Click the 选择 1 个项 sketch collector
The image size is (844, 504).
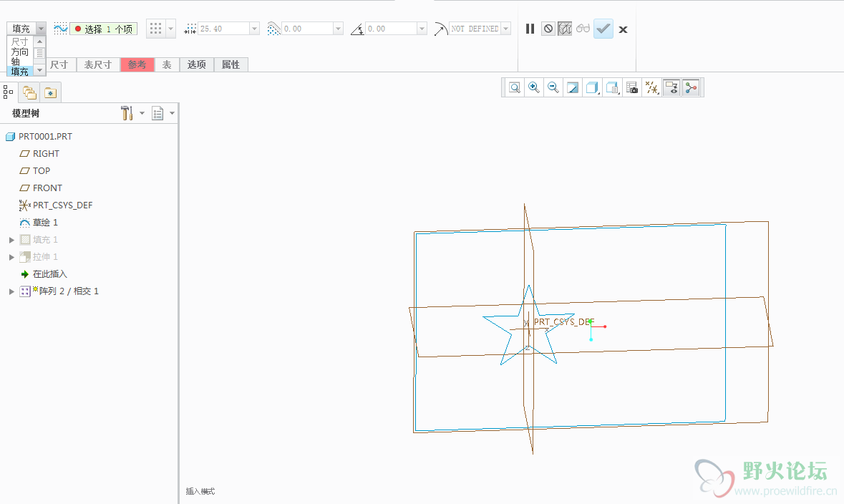click(x=103, y=29)
